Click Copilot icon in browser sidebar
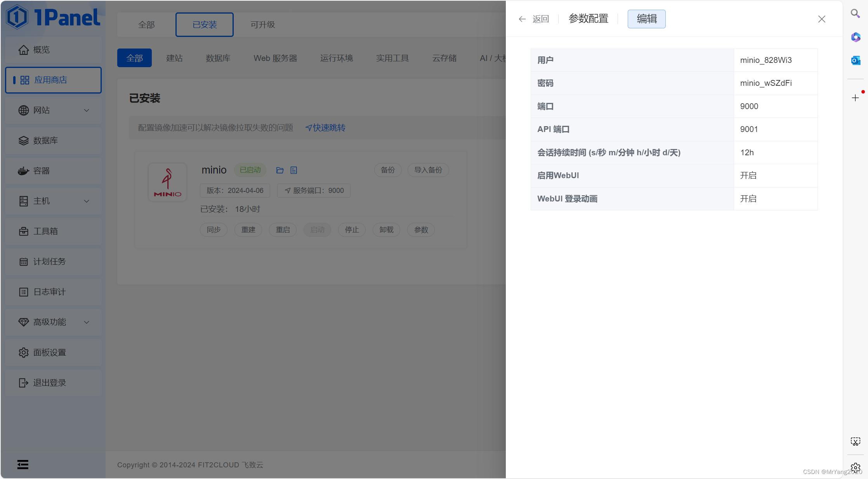 click(x=855, y=37)
